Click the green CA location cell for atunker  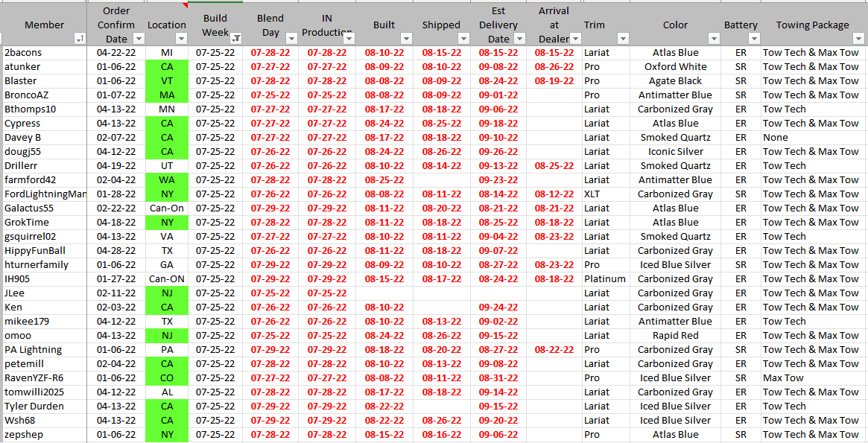[x=167, y=67]
